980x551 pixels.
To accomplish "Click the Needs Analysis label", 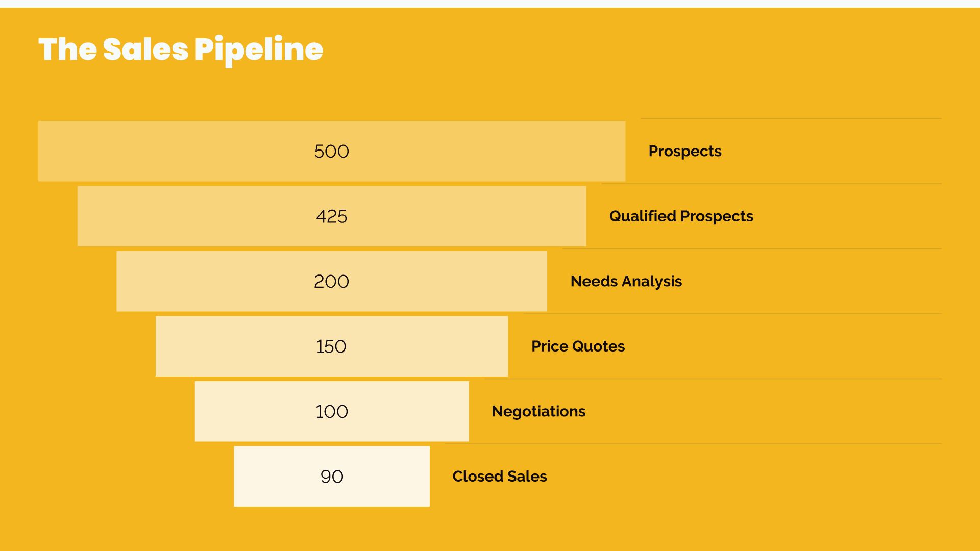I will 626,282.
